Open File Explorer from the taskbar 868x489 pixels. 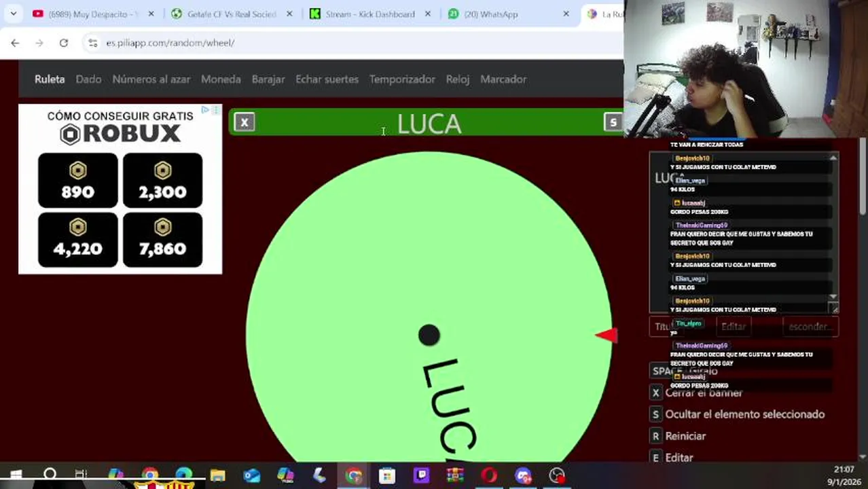(x=217, y=475)
